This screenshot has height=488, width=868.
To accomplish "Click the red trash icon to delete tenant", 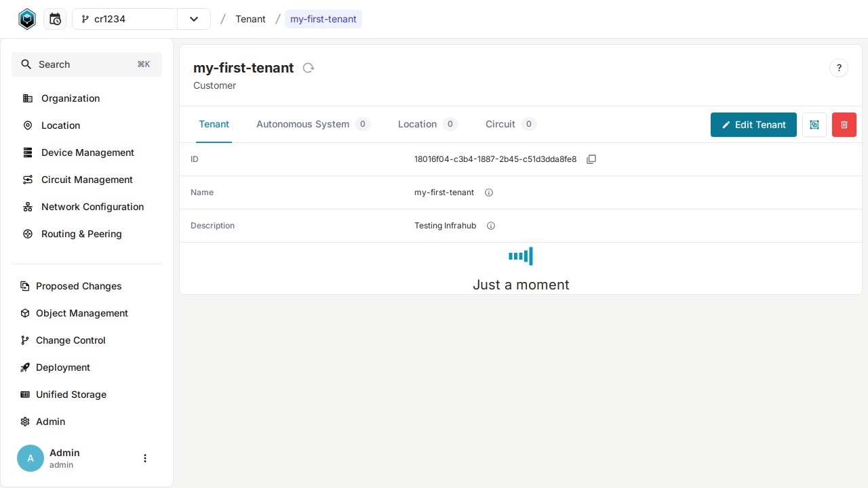I will [x=844, y=125].
